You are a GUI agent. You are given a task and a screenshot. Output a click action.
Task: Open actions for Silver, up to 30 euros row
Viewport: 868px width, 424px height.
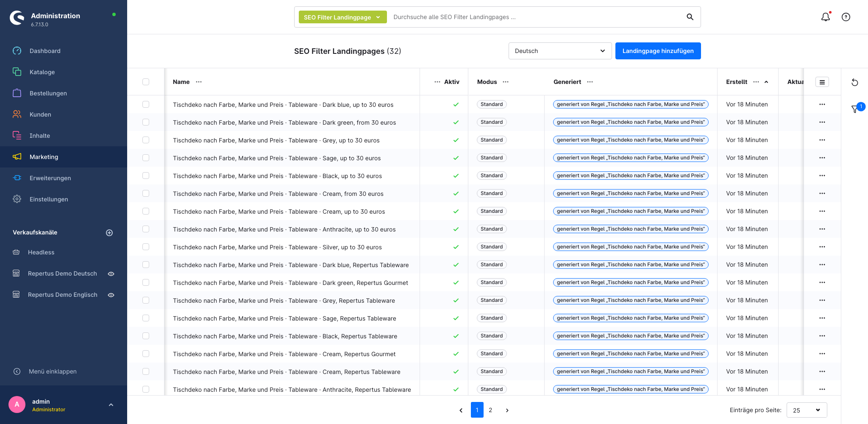(822, 247)
